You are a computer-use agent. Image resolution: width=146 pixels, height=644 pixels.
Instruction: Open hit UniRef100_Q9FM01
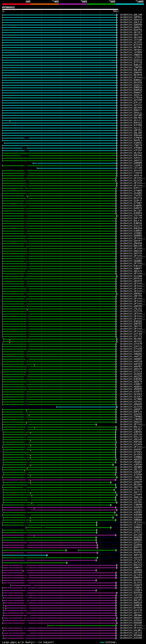tap(131, 17)
